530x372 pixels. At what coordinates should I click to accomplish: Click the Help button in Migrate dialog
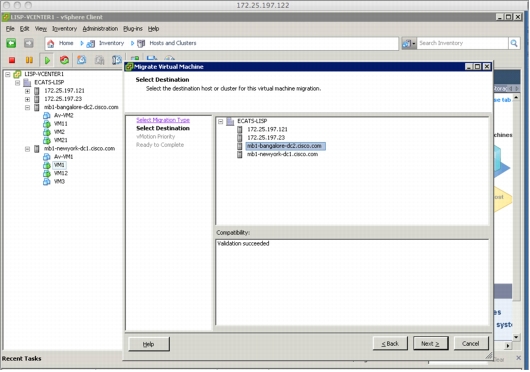click(x=149, y=344)
